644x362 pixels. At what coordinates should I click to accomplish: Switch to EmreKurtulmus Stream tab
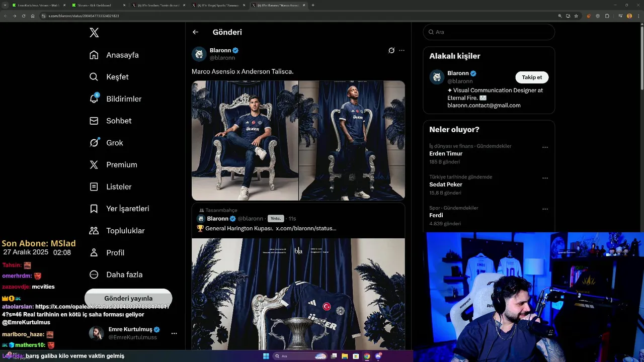pos(38,5)
